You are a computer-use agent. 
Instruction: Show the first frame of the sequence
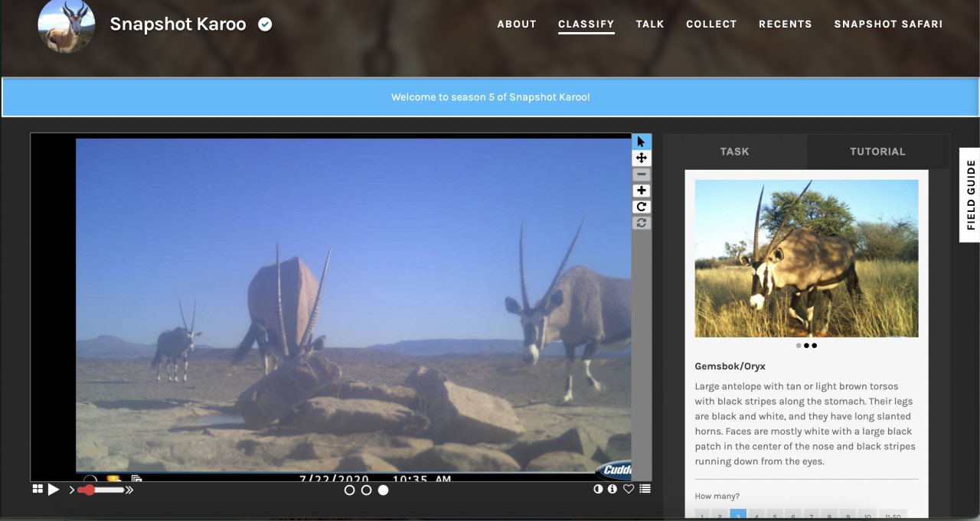point(349,490)
